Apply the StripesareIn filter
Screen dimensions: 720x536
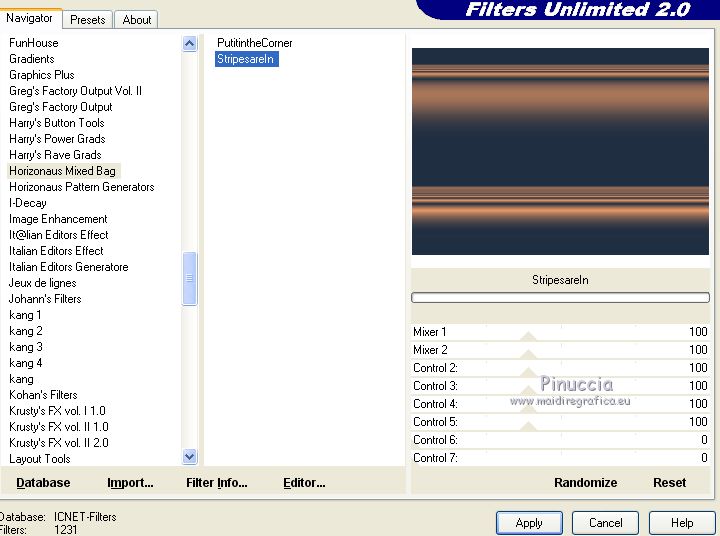pos(529,523)
